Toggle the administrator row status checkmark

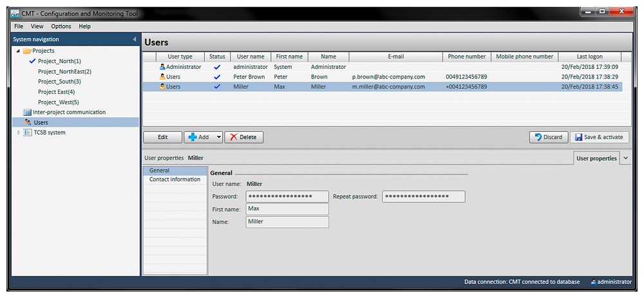tap(217, 67)
